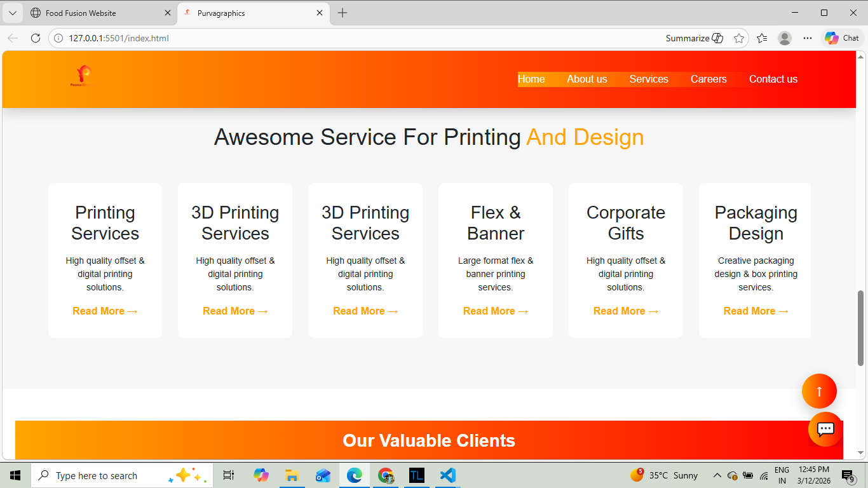Image resolution: width=868 pixels, height=488 pixels.
Task: Click the scroll-to-top arrow button
Action: (x=819, y=391)
